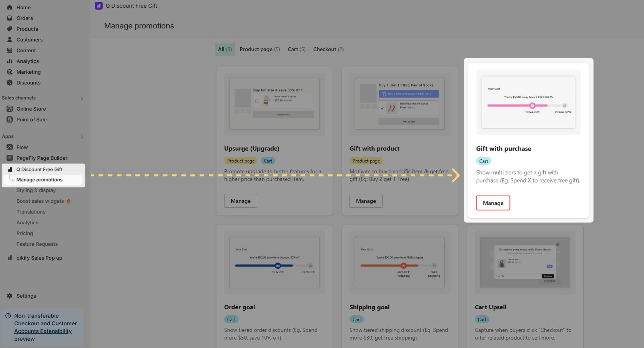Viewport: 644px width, 348px height.
Task: Click the PageFly Page Builder app icon
Action: 10,158
